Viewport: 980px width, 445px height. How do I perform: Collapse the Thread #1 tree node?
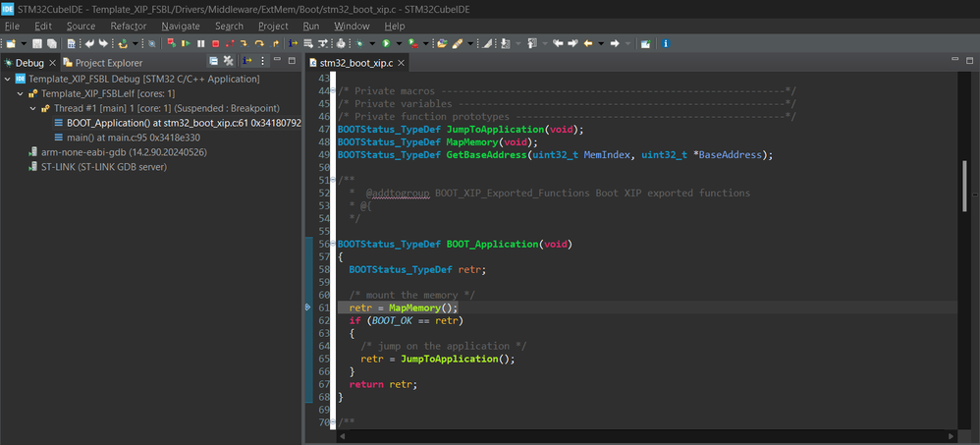tap(32, 108)
